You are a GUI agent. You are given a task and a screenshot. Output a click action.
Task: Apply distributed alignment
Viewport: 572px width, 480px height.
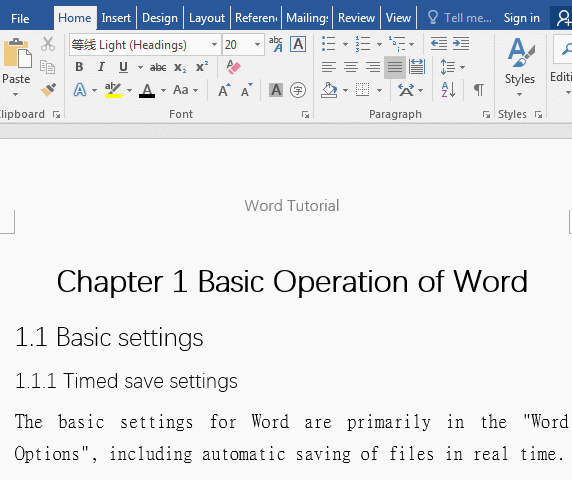click(417, 67)
